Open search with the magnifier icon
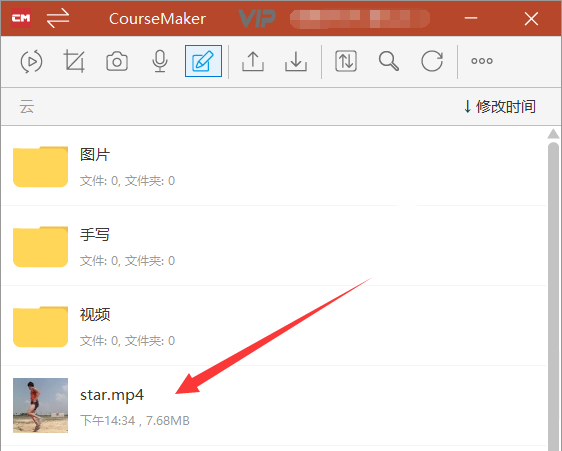Viewport: 562px width, 451px height. (x=389, y=61)
